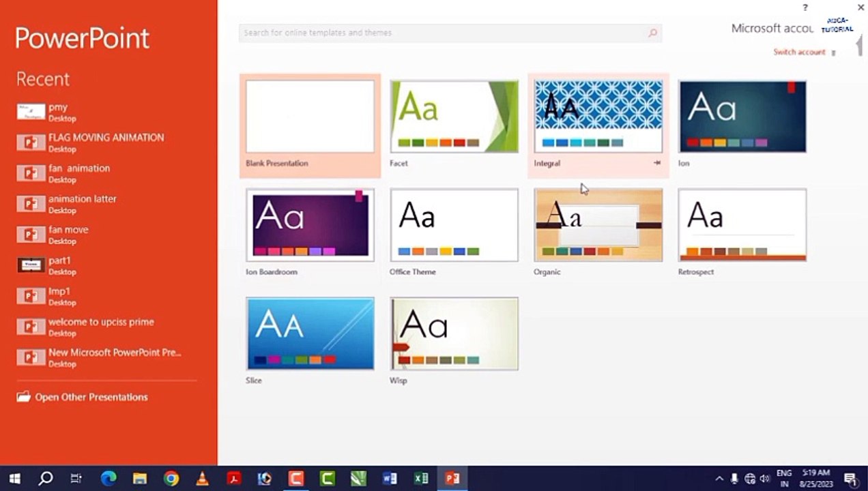Viewport: 868px width, 491px height.
Task: Click the folder icon for Open Other Presentations
Action: (24, 396)
